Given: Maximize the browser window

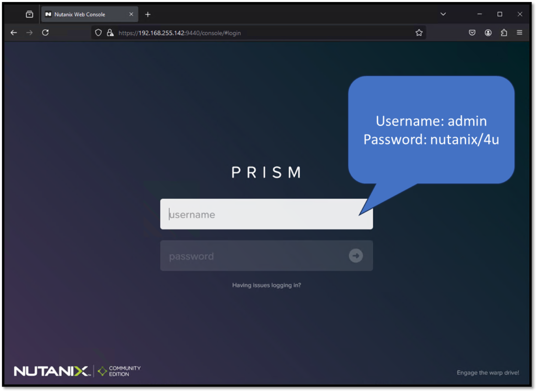Looking at the screenshot, I should coord(500,14).
